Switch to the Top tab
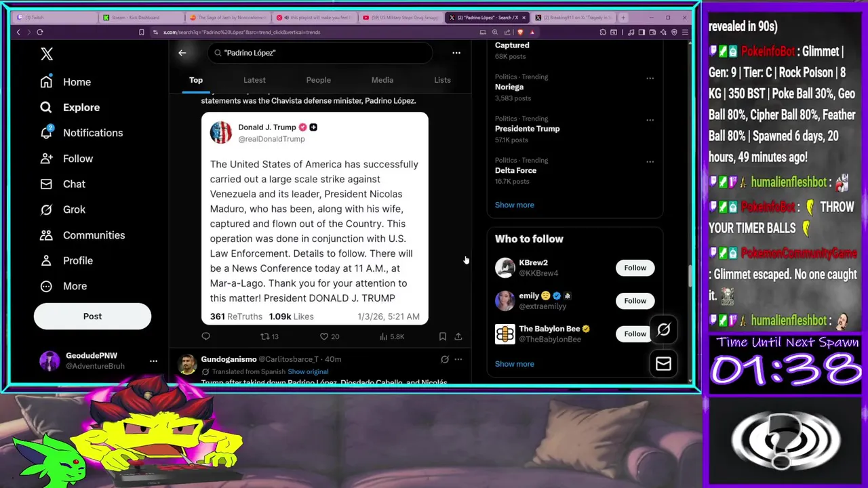This screenshot has height=488, width=868. [196, 80]
